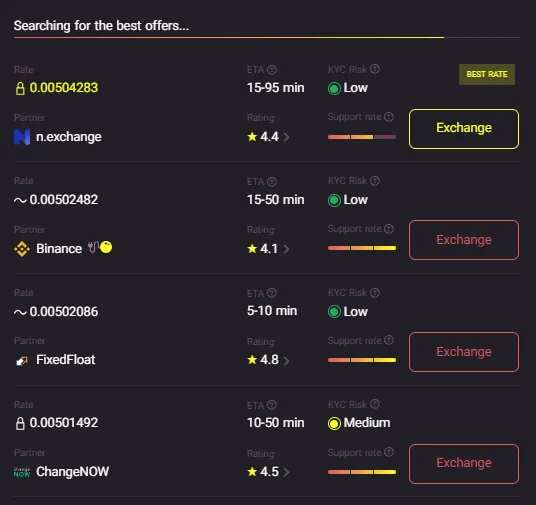Click the Binance diamond logo icon
The height and width of the screenshot is (505, 536).
pyautogui.click(x=22, y=249)
